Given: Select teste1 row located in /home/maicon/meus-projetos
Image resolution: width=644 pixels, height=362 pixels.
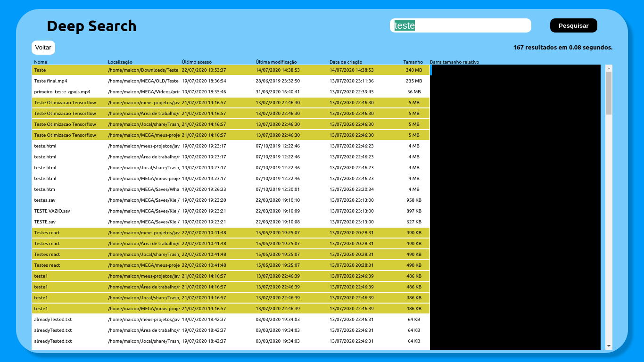Looking at the screenshot, I should 231,276.
